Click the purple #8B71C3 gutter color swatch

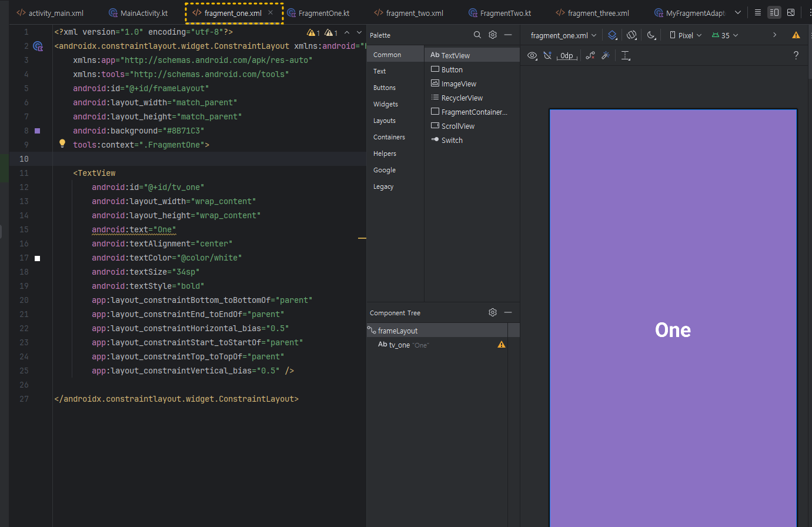point(37,131)
